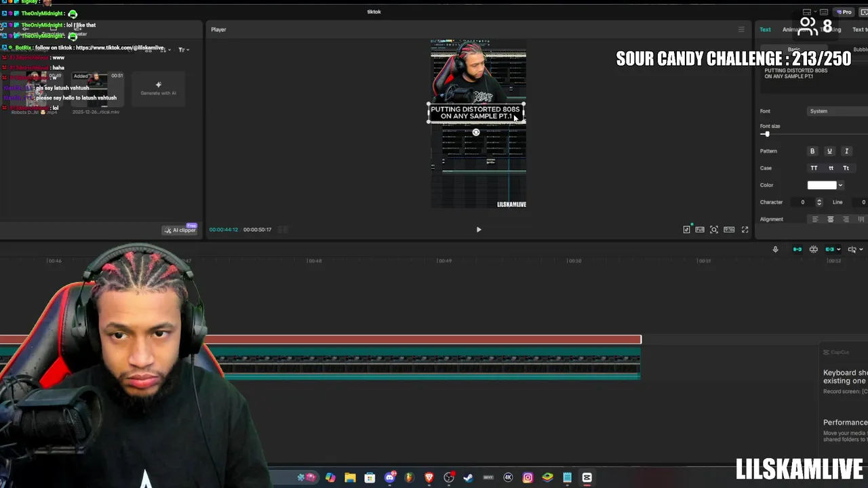Open the 9:16 aspect ratio icon

729,230
